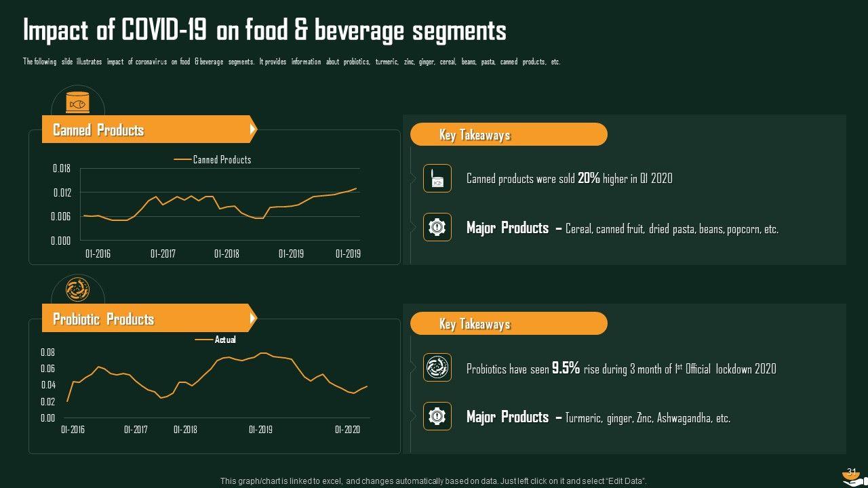Click the Actual legend entry in probiotic chart
868x488 pixels.
(216, 340)
